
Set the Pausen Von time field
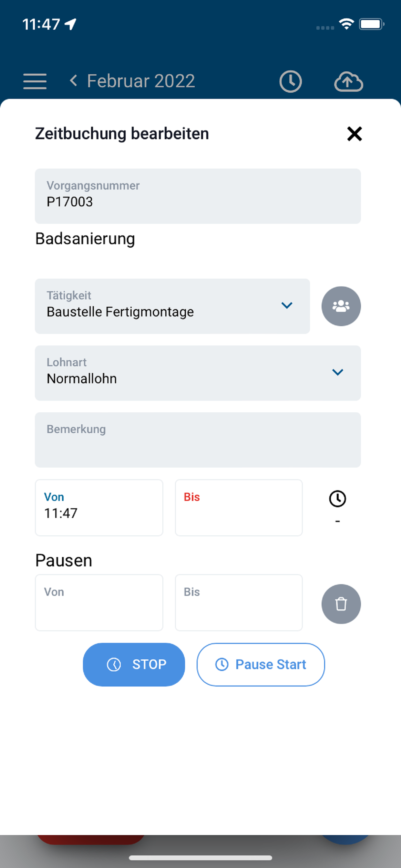click(x=99, y=603)
